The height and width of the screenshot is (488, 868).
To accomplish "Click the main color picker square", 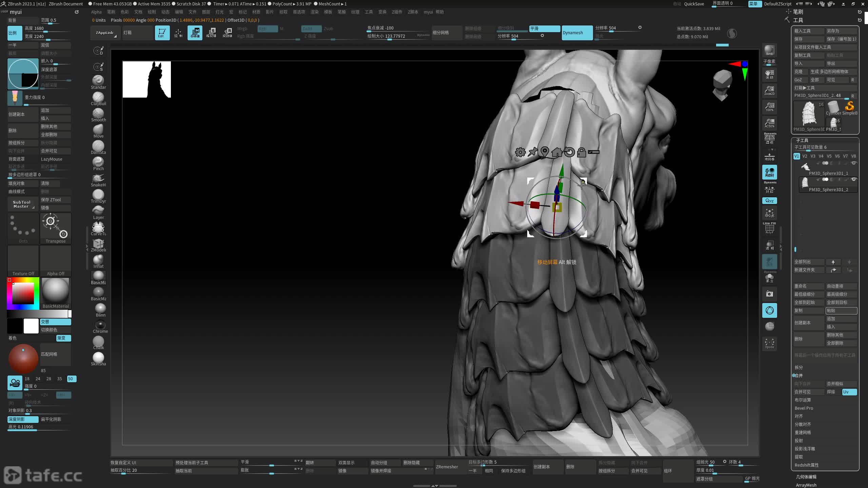I will 23,293.
